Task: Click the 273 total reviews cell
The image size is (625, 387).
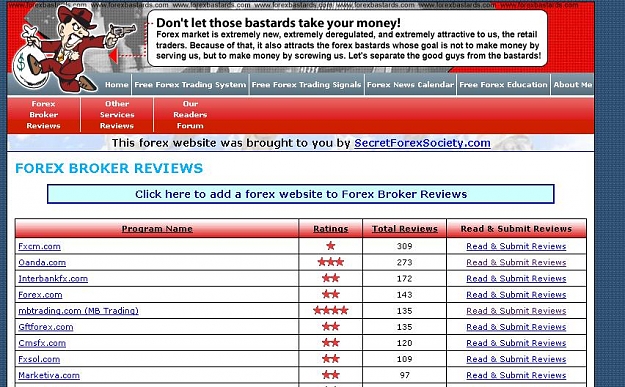Action: [x=405, y=262]
